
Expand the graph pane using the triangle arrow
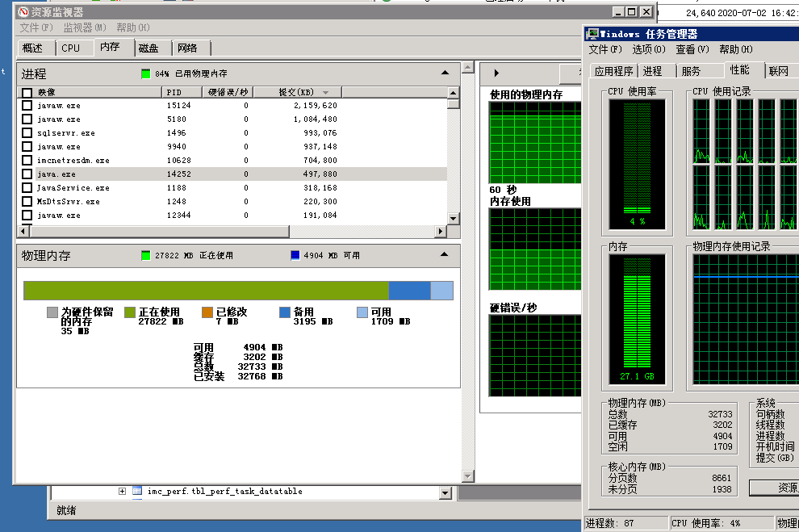[x=496, y=73]
